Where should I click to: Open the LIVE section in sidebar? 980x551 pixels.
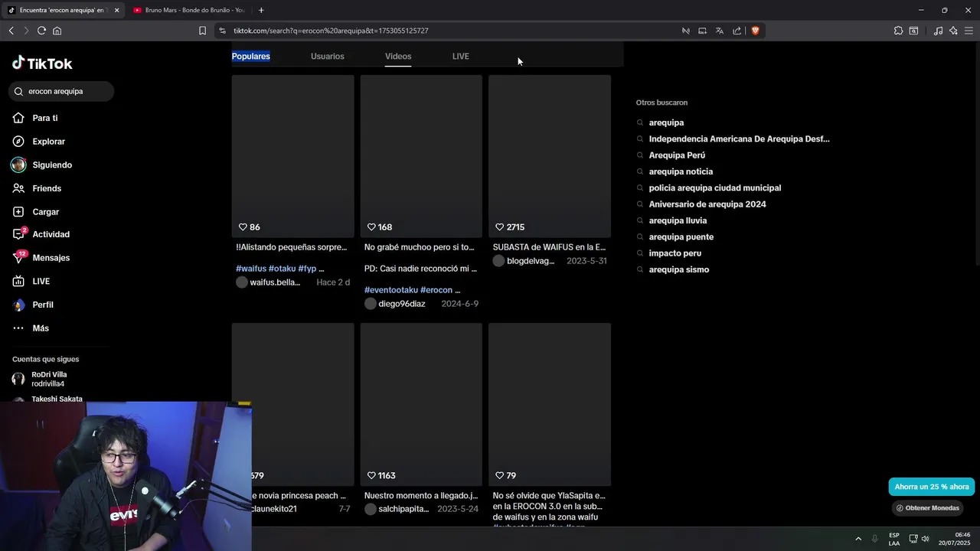pos(31,282)
